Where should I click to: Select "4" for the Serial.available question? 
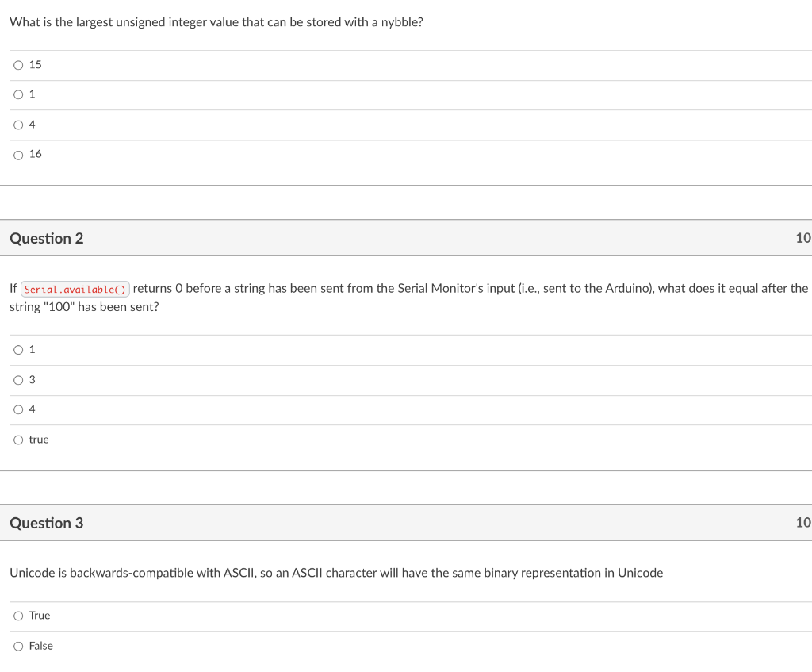18,409
